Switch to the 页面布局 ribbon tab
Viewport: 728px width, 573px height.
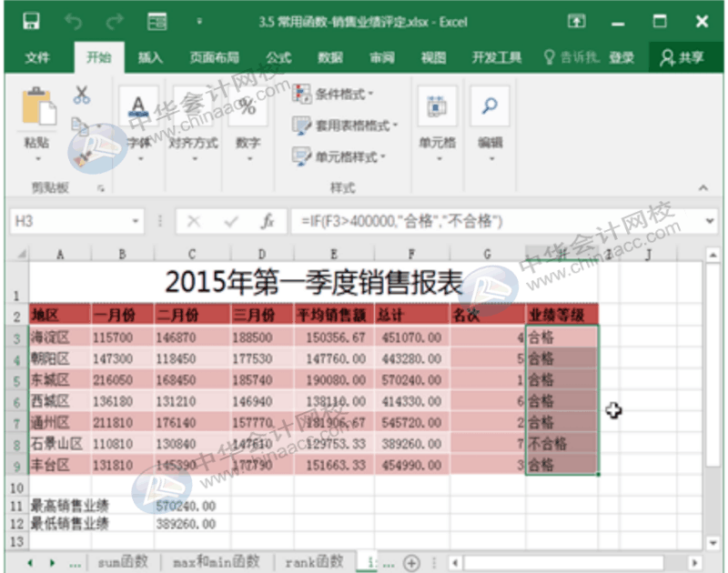[214, 57]
